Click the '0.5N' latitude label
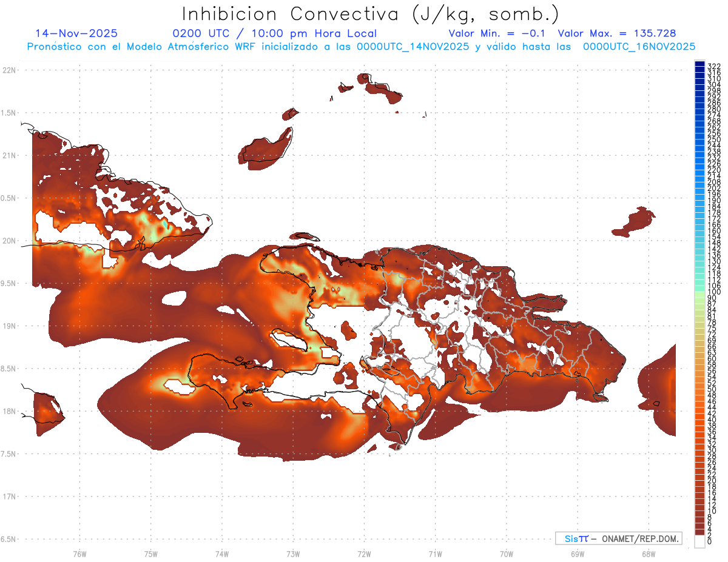728x562 pixels. tap(9, 198)
